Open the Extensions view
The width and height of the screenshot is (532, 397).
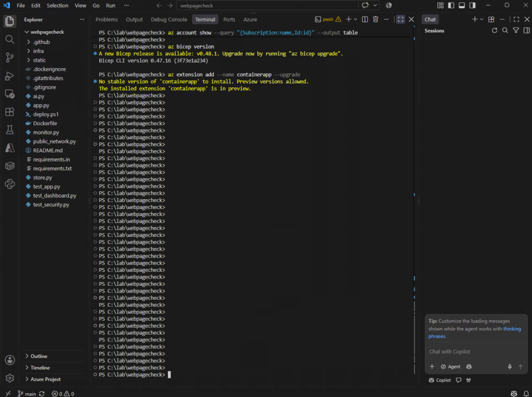[9, 112]
